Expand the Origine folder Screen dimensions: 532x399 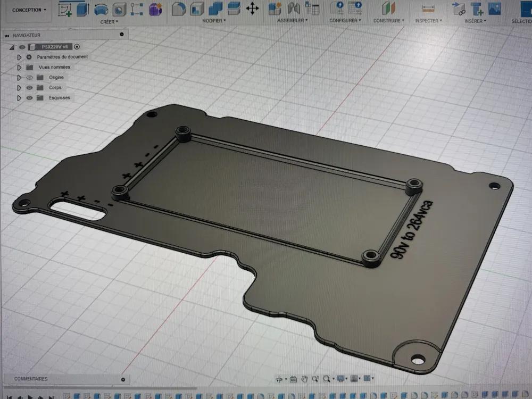pos(19,78)
